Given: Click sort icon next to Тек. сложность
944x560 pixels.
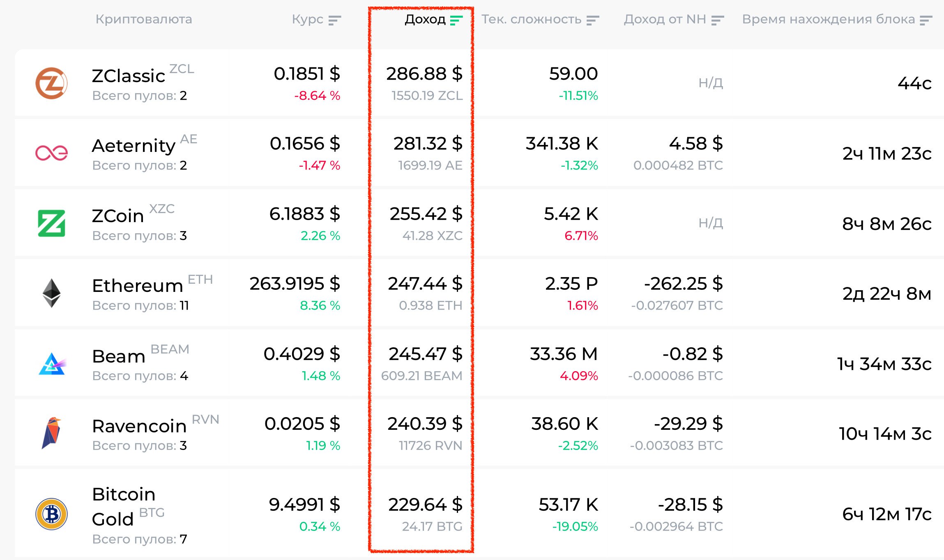Looking at the screenshot, I should [593, 20].
